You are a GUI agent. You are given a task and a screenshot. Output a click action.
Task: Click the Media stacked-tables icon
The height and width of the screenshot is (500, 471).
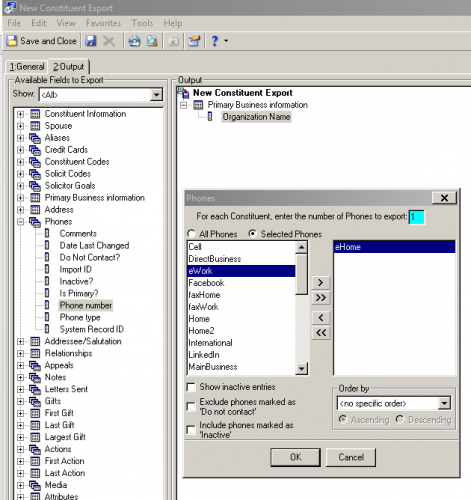(35, 485)
